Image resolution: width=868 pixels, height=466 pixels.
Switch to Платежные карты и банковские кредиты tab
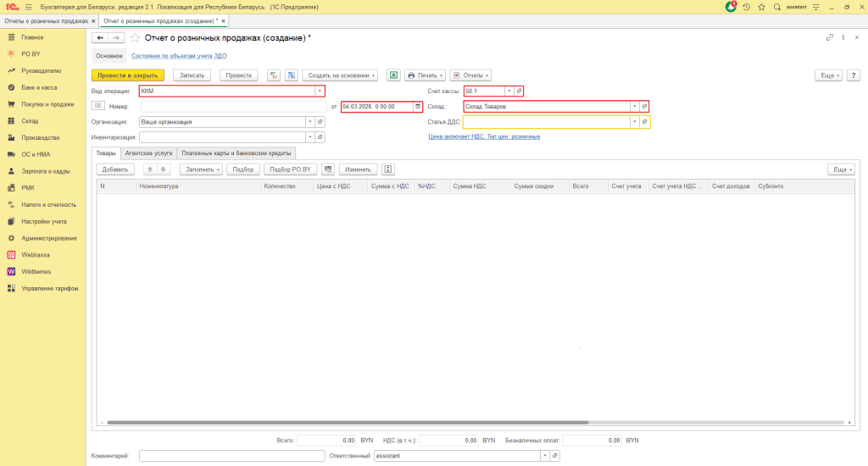tap(235, 153)
